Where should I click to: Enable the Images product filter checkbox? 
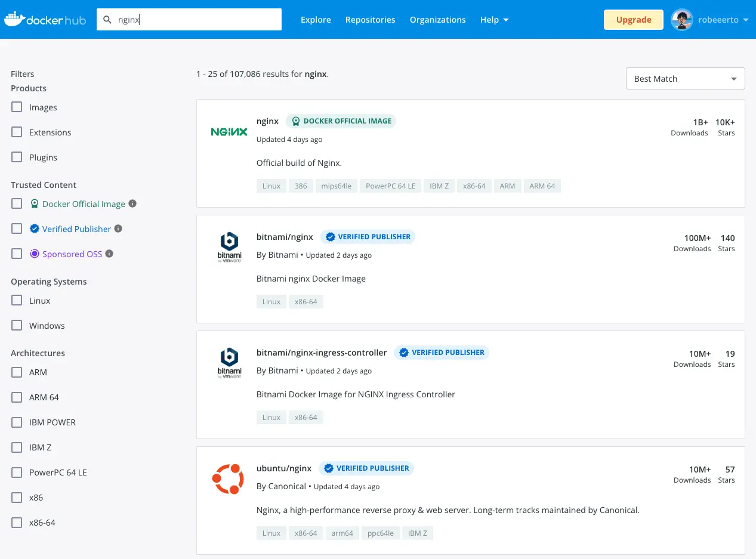(17, 107)
